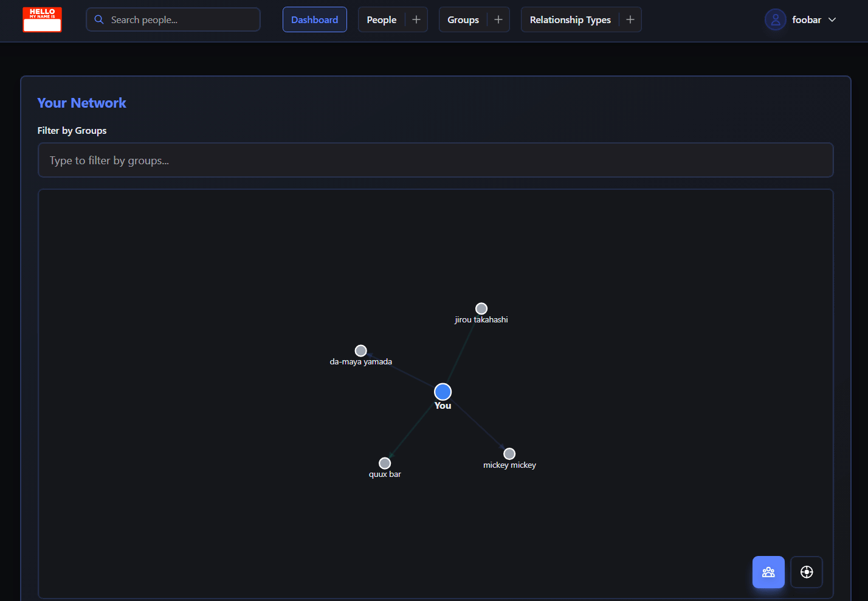This screenshot has height=601, width=868.
Task: Open the Groups page
Action: pos(463,19)
